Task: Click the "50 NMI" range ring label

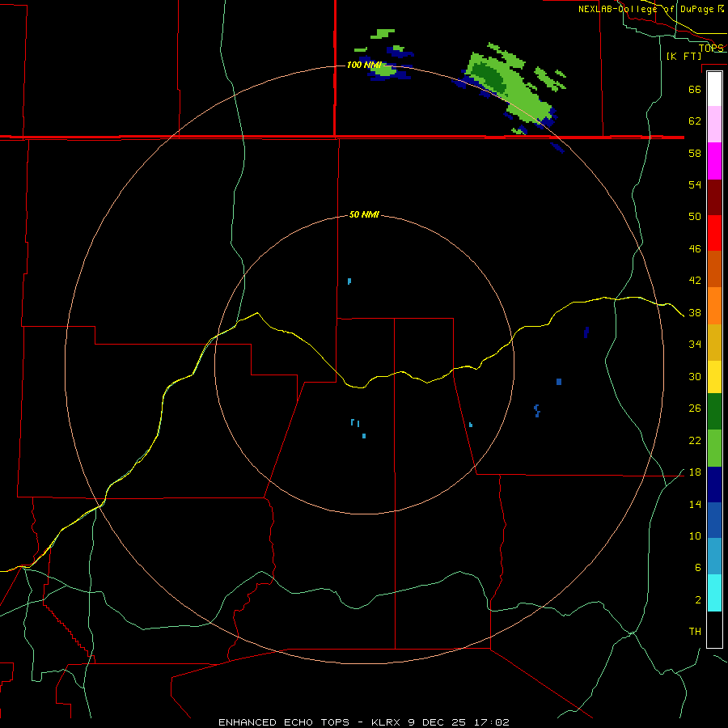Action: click(364, 214)
